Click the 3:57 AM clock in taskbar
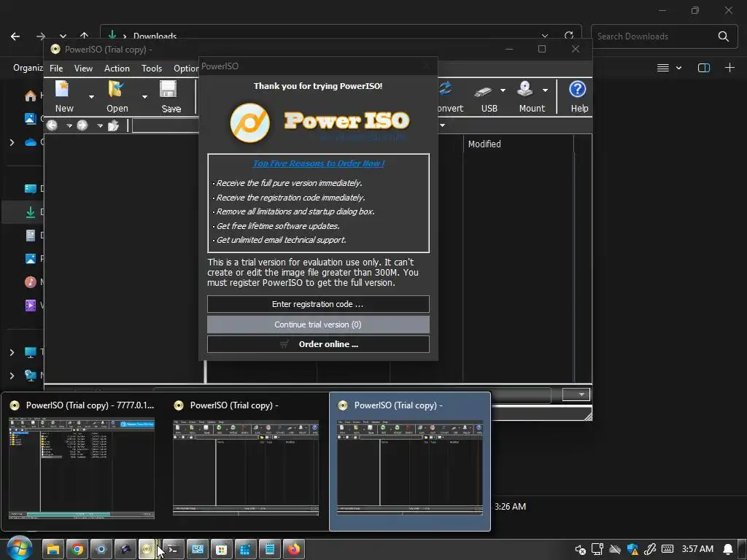This screenshot has height=560, width=747. point(697,549)
